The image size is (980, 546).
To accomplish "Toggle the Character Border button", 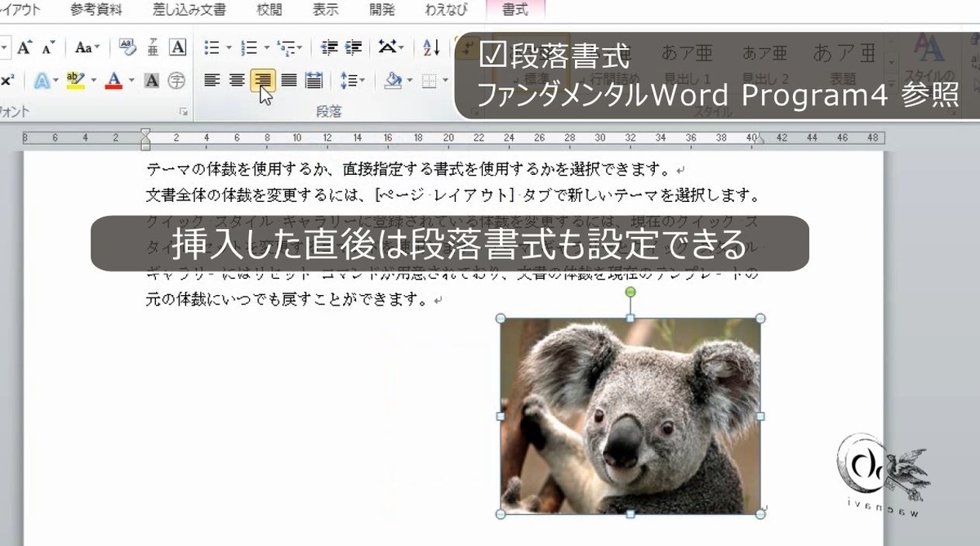I will 177,47.
